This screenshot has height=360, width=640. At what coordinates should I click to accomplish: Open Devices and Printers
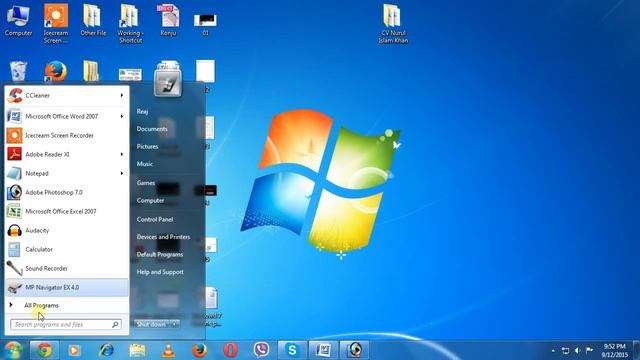(x=163, y=237)
